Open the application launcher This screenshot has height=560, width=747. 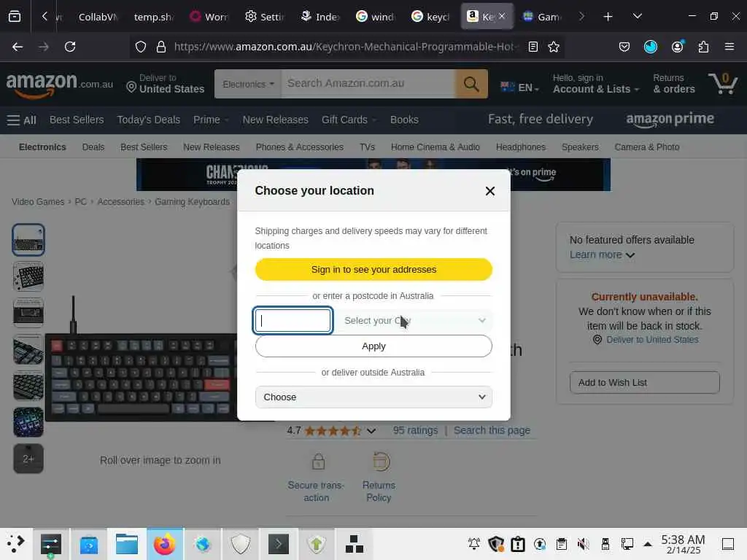(x=15, y=544)
